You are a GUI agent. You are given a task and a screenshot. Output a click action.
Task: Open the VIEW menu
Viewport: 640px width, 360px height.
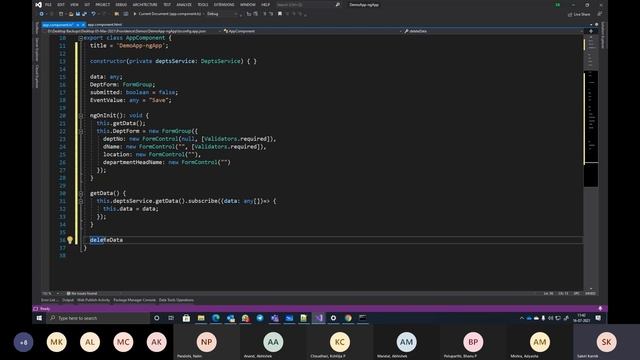[74, 4]
